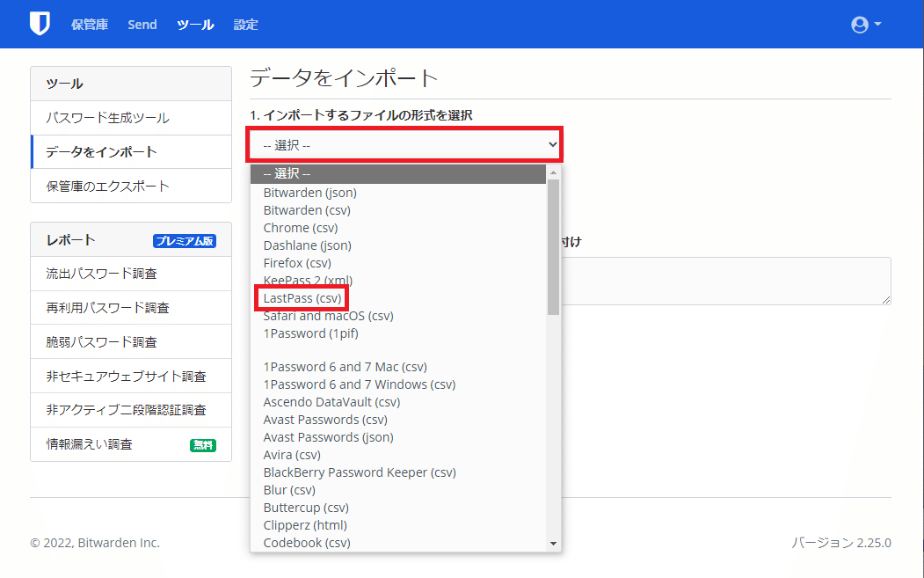Open the 流出パスワード調査 report
Image resolution: width=924 pixels, height=578 pixels.
(131, 274)
